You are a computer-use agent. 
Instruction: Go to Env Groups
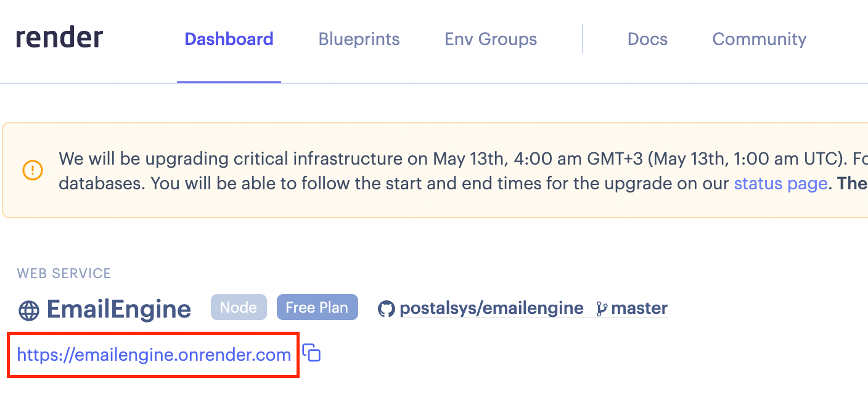click(491, 39)
